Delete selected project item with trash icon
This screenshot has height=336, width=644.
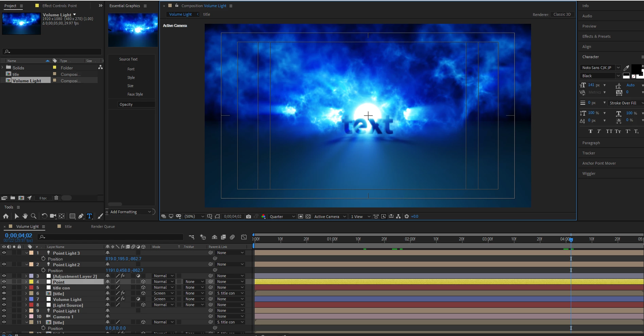coord(56,198)
